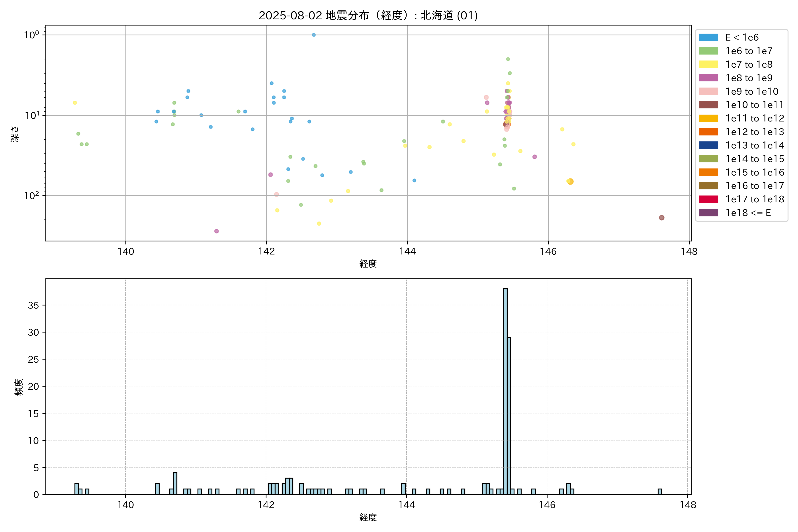Click the green '1e6 to 1e7' legend swatch
Screen dimensions: 798x532
click(x=708, y=51)
